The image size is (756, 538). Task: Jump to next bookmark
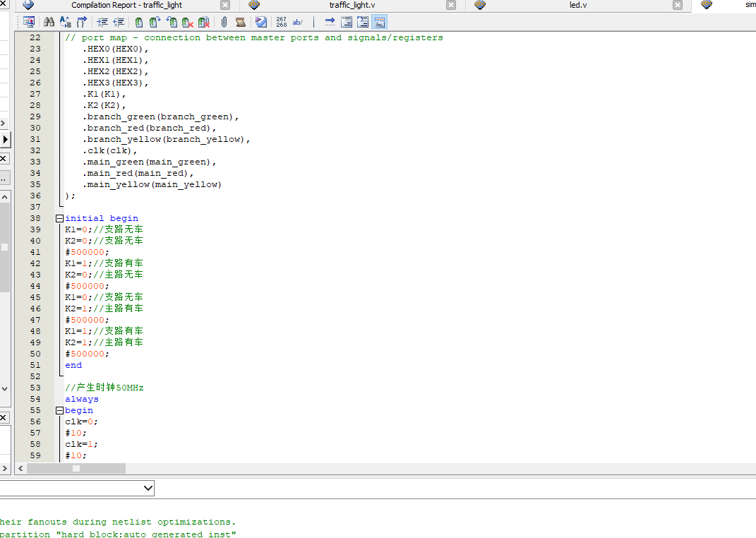point(155,22)
